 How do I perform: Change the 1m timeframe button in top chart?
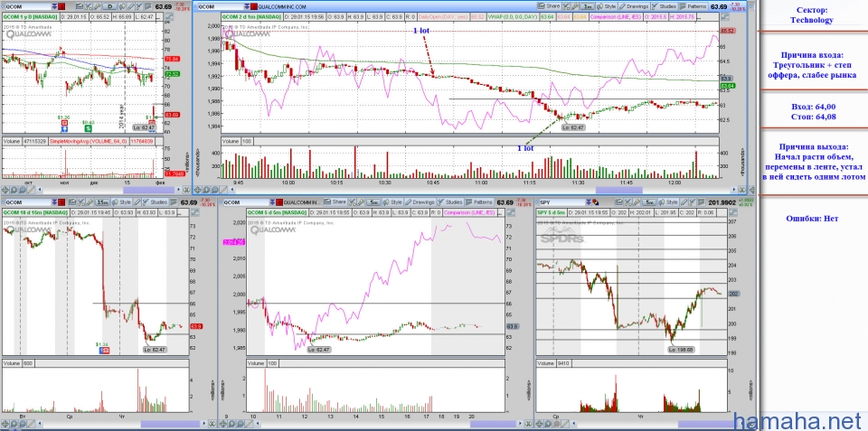[586, 6]
